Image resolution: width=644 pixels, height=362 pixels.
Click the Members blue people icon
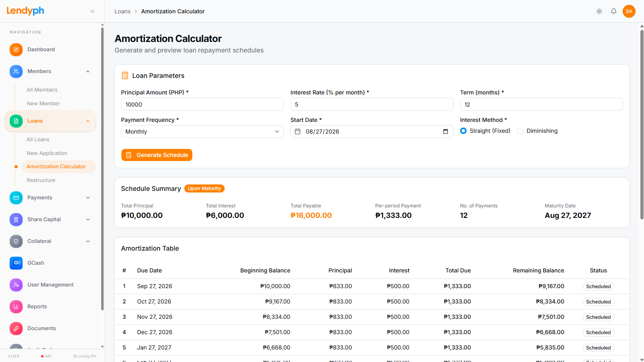tap(16, 71)
